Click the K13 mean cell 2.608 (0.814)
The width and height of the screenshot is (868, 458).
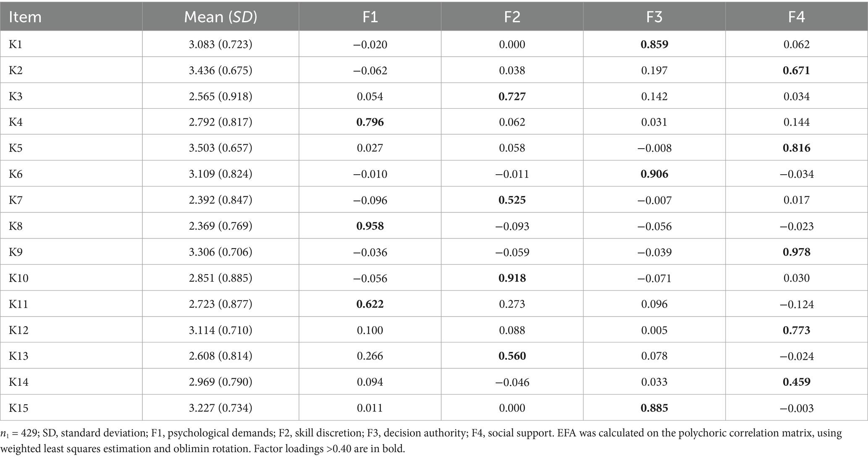220,356
